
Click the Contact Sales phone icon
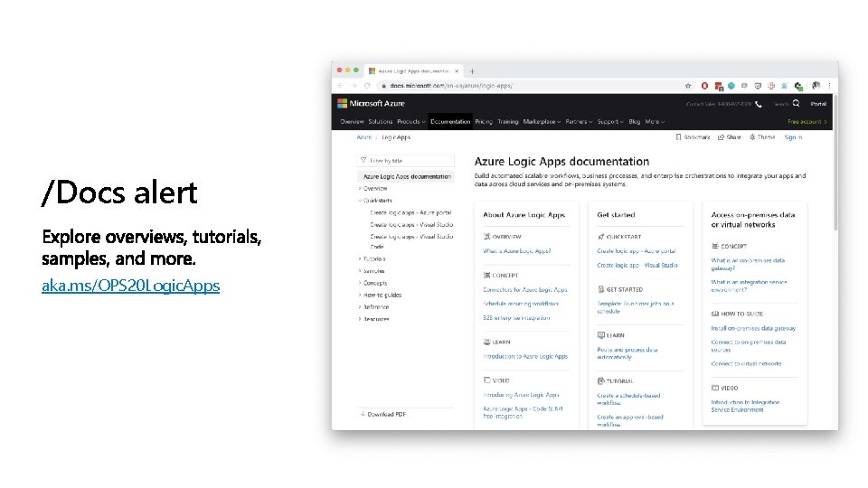tap(759, 104)
